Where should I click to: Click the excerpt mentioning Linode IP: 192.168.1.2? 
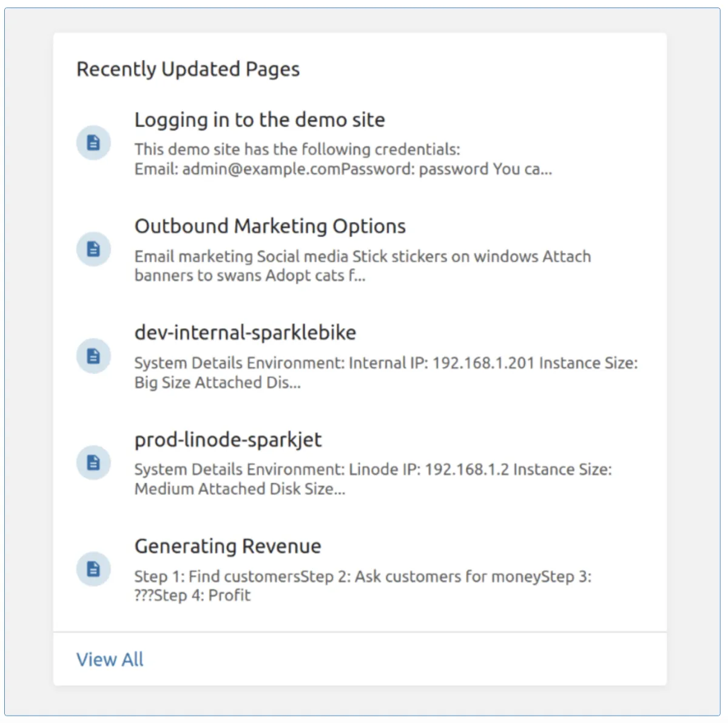(373, 479)
